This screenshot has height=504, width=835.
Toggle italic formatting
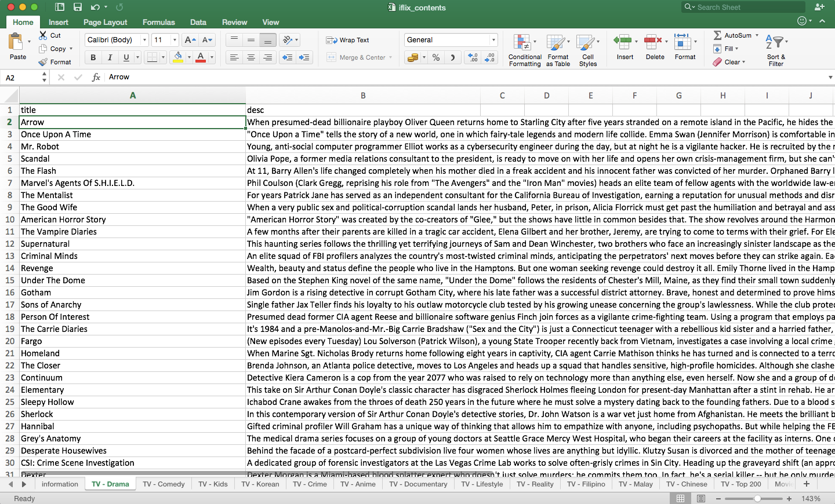[110, 57]
